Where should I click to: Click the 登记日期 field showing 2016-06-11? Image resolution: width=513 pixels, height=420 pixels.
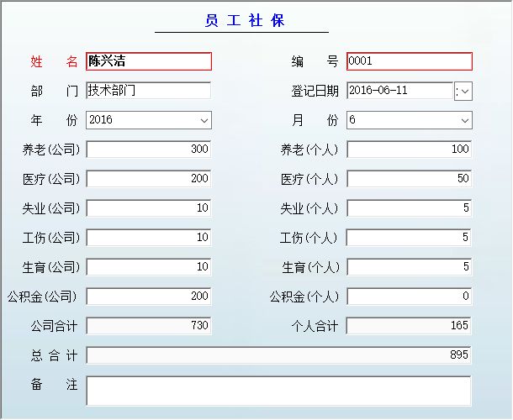[x=399, y=91]
